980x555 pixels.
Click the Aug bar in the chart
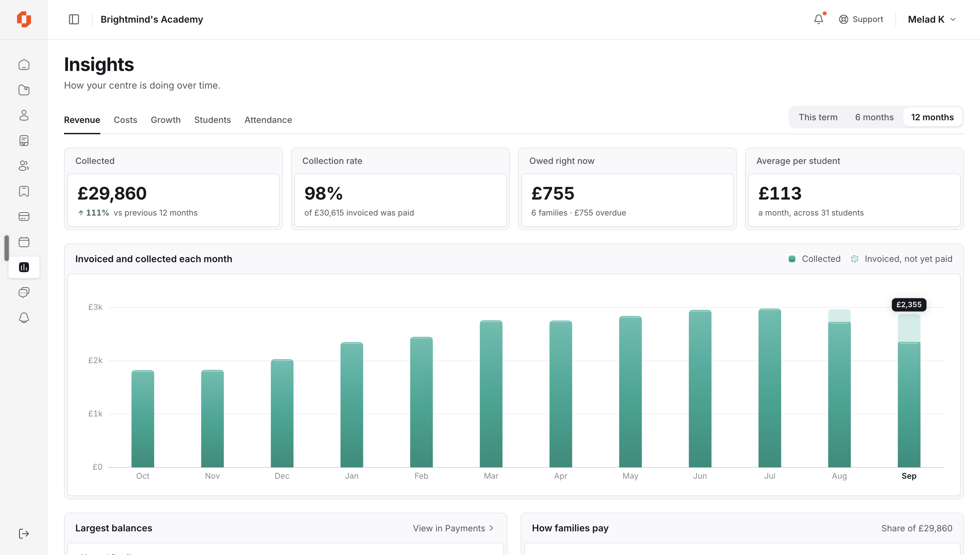[x=839, y=388]
